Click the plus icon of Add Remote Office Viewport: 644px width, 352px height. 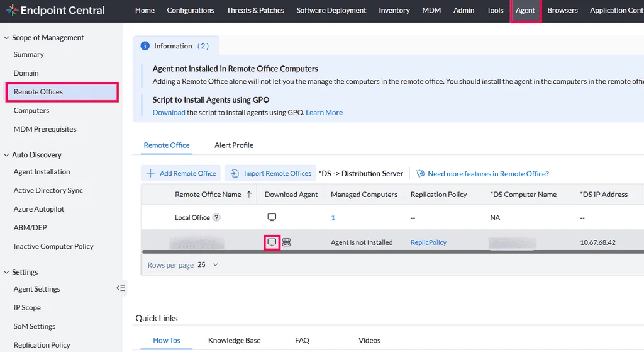point(150,173)
